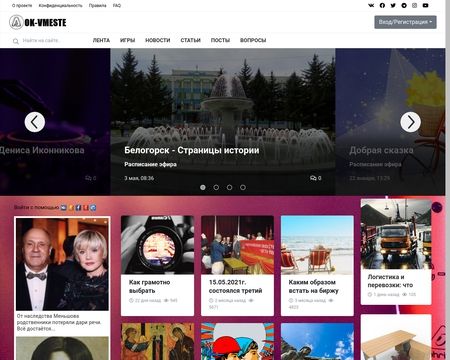This screenshot has height=360, width=450.
Task: Log in with the VK icon
Action: [64, 208]
